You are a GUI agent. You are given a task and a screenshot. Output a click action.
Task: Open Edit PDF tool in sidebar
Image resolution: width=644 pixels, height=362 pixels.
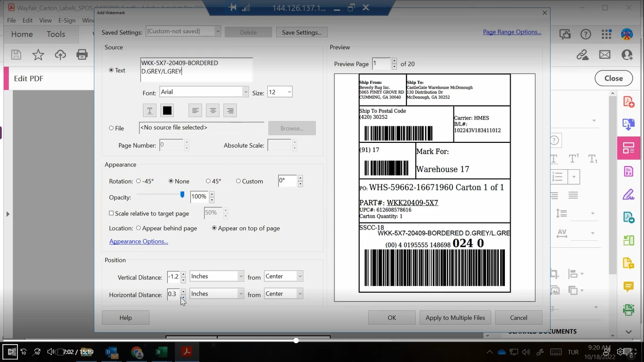628,148
